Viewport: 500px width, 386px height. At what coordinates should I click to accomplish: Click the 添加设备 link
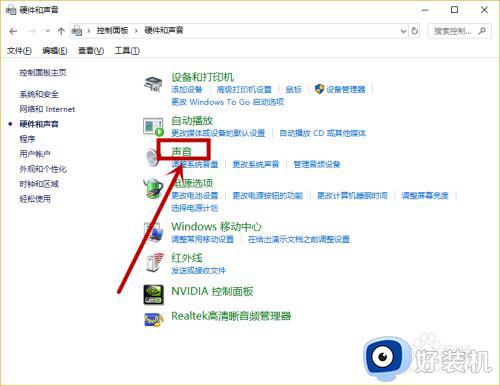coord(187,89)
